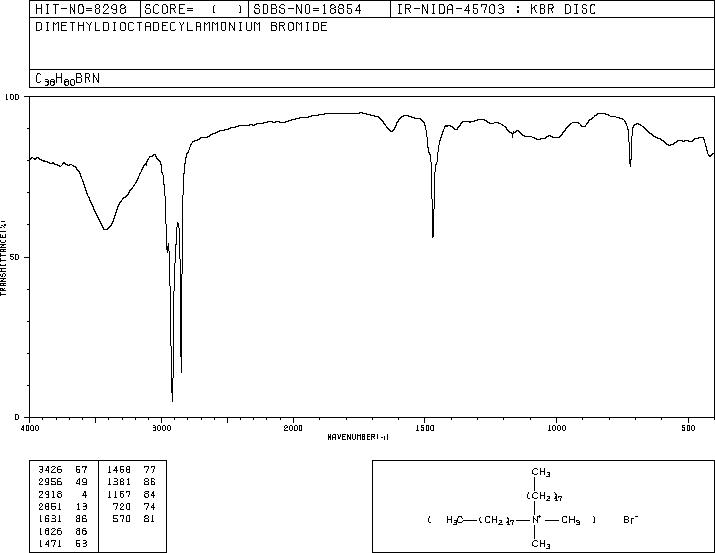
Task: Click the 1000 x-axis tick label
Action: point(556,428)
